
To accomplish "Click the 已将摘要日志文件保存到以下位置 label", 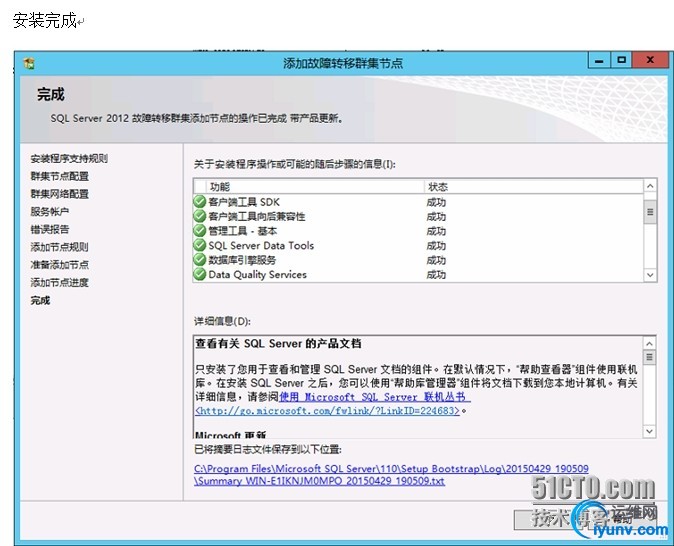I will [x=268, y=449].
